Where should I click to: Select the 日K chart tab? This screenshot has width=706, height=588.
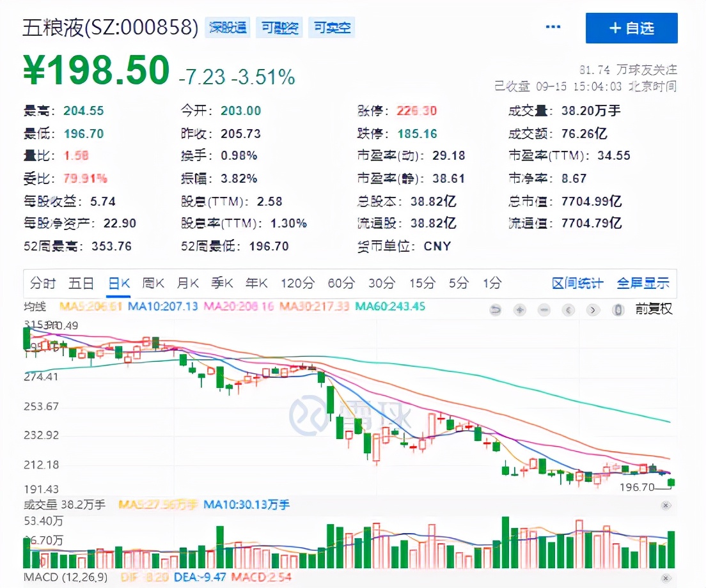click(119, 283)
